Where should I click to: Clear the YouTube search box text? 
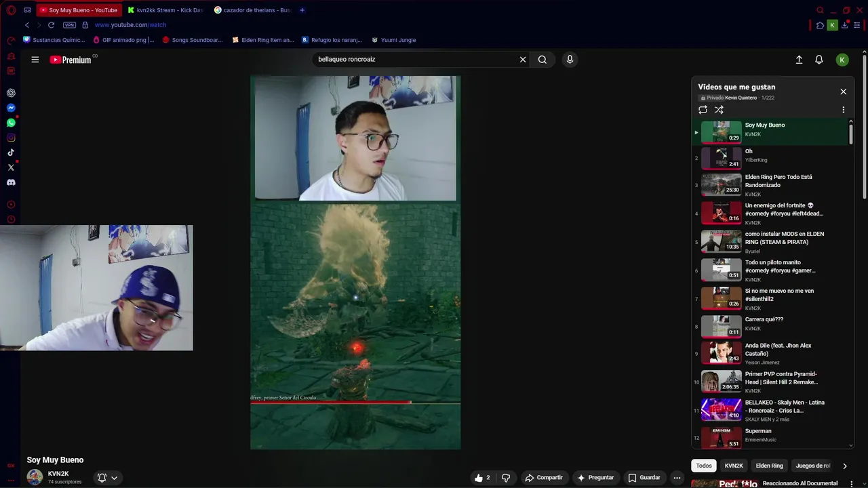coord(523,60)
